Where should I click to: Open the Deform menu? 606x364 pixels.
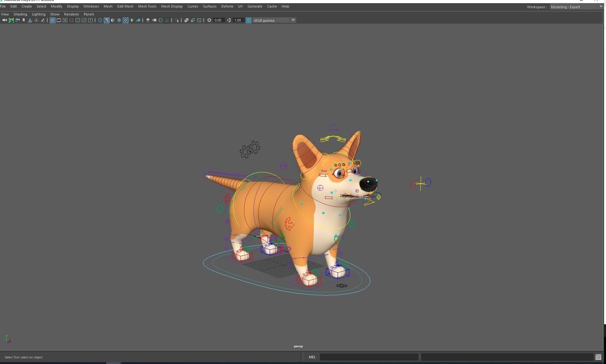click(x=227, y=6)
